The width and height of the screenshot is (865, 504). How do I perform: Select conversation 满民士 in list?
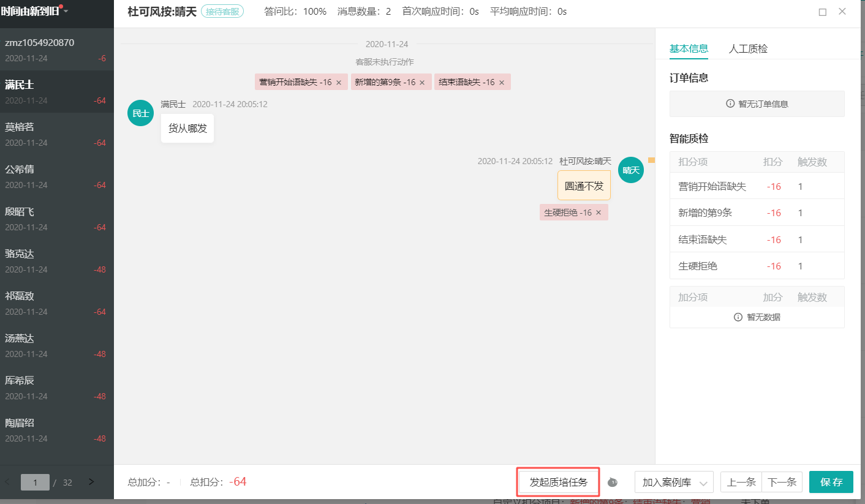57,92
